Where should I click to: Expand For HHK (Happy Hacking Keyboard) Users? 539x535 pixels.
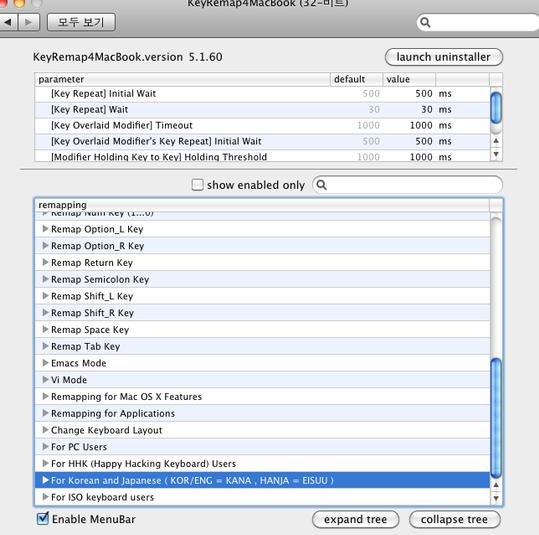pos(45,463)
